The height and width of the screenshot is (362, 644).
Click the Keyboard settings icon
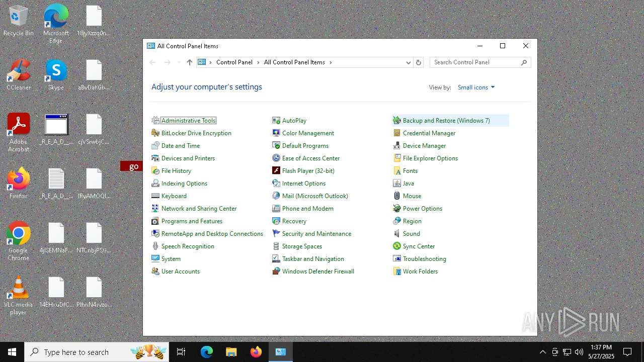(155, 196)
